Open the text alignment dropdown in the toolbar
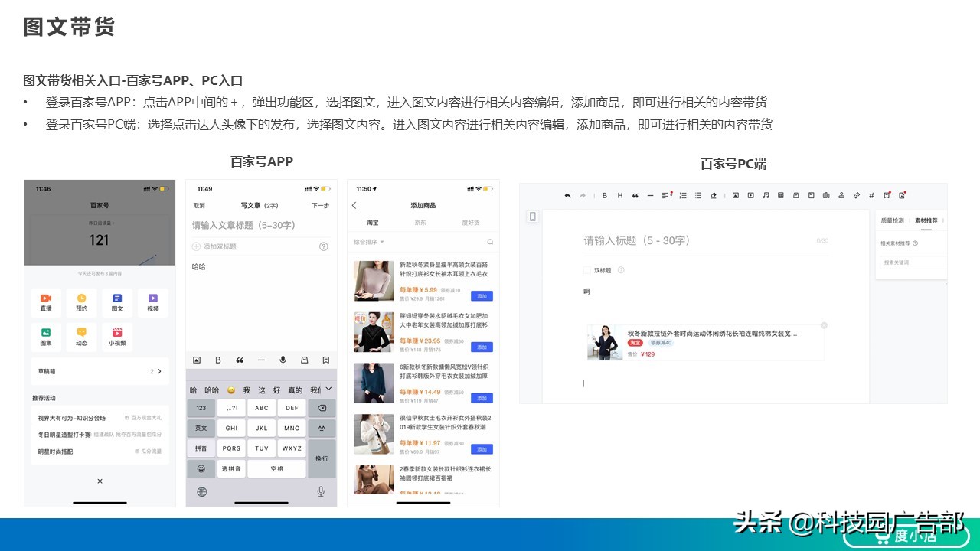The height and width of the screenshot is (551, 980). [x=665, y=195]
